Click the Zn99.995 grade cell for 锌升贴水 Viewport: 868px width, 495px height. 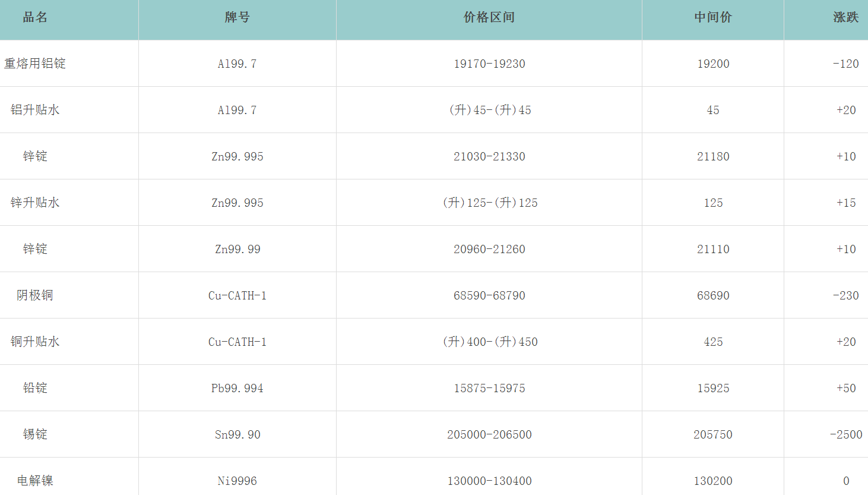[237, 203]
